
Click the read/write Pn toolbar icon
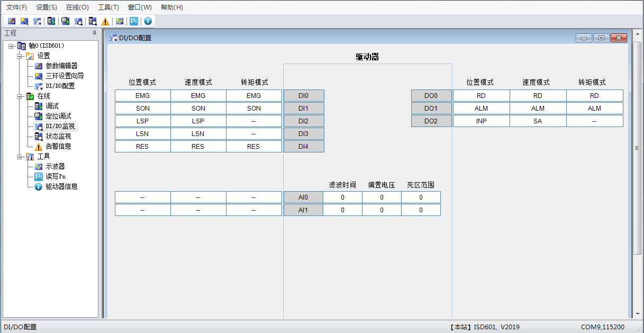134,21
